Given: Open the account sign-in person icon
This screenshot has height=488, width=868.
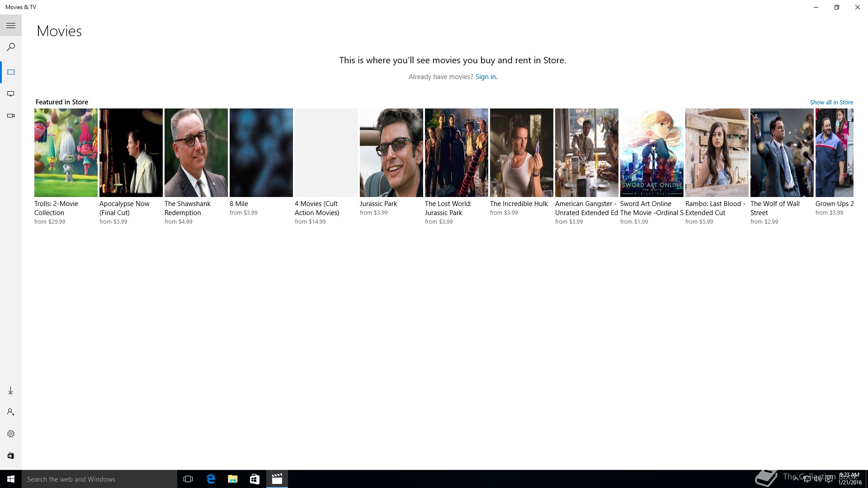Looking at the screenshot, I should pyautogui.click(x=11, y=412).
